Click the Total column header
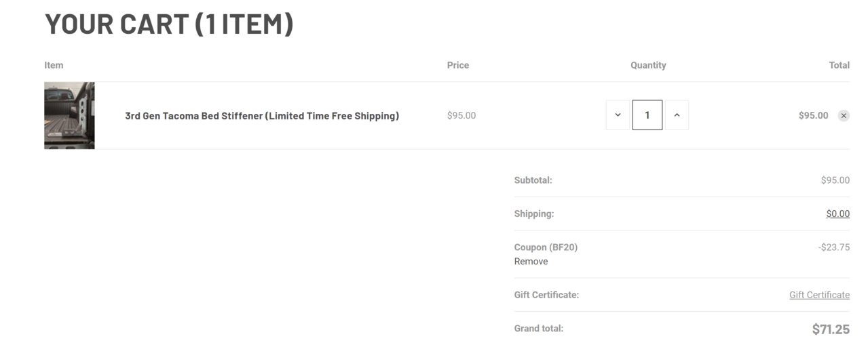 coord(839,65)
